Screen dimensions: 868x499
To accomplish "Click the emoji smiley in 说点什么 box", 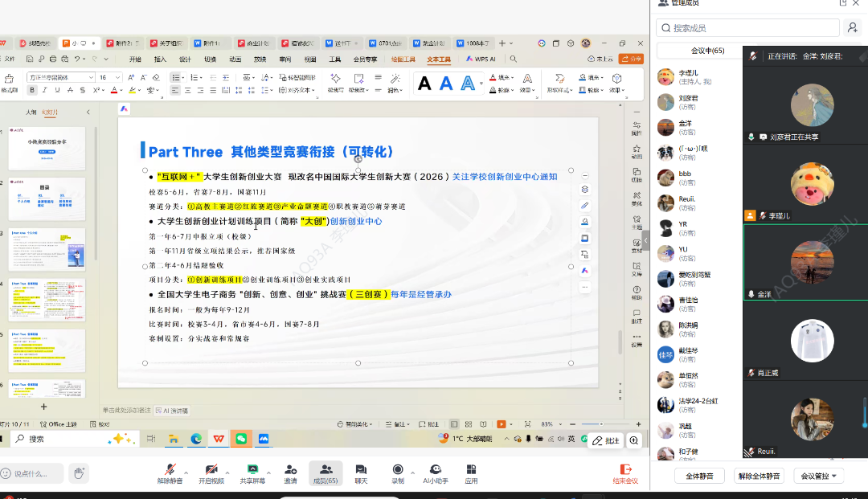I will tap(6, 473).
